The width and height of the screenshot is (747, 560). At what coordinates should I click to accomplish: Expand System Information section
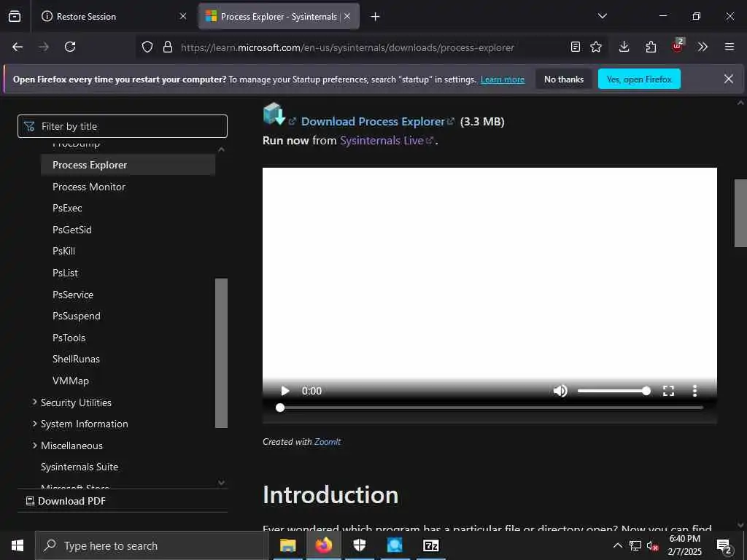click(x=80, y=424)
